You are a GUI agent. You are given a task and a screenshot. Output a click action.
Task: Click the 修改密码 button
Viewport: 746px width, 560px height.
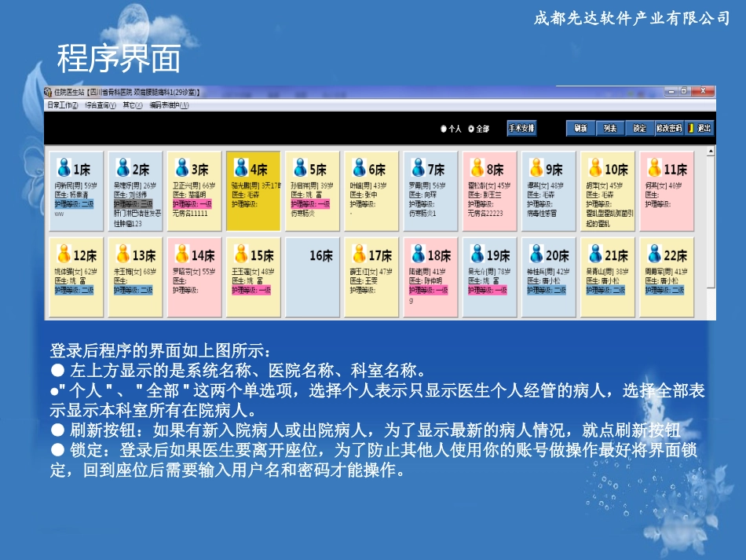coord(669,129)
